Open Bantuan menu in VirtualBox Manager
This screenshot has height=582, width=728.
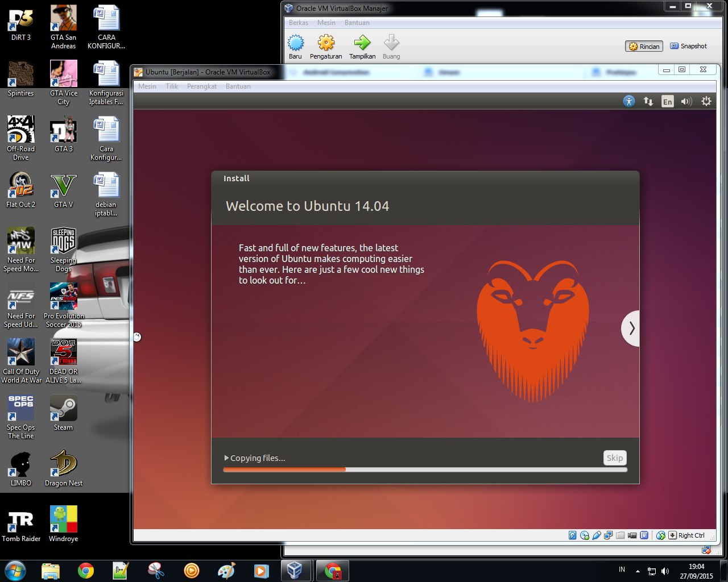357,23
